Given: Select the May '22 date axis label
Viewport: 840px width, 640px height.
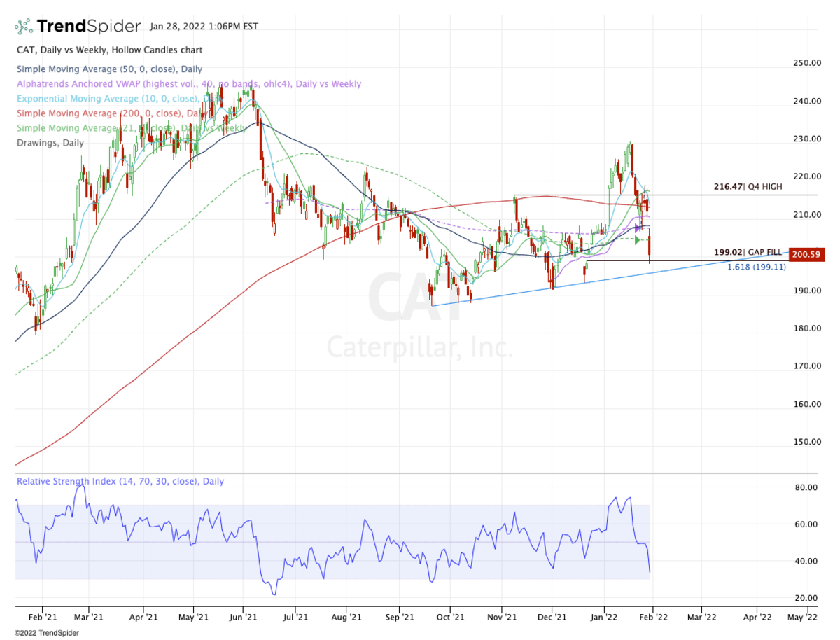Looking at the screenshot, I should point(802,618).
